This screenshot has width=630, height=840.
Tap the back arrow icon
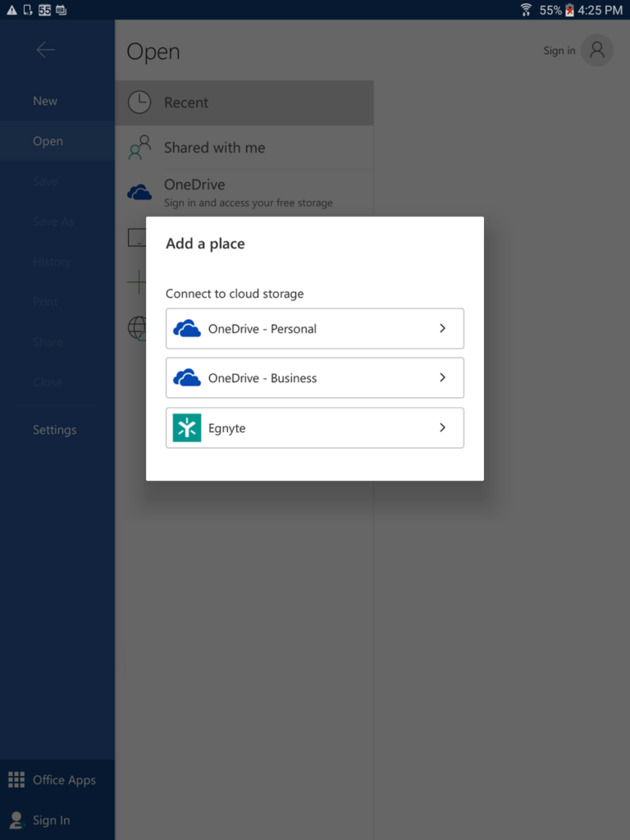pyautogui.click(x=46, y=50)
